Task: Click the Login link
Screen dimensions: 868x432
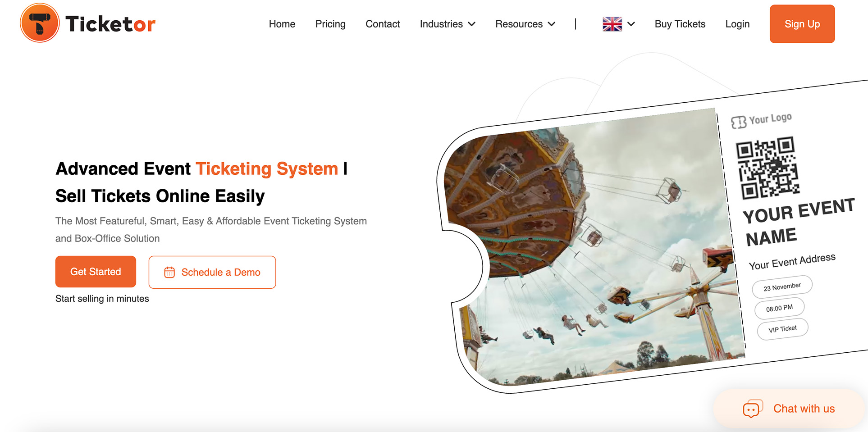Action: (737, 24)
